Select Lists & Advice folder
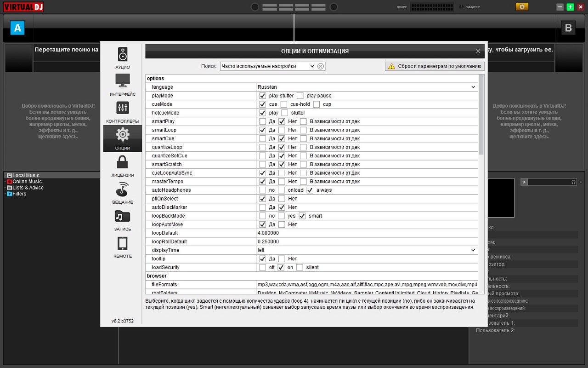The height and width of the screenshot is (368, 588). 28,188
